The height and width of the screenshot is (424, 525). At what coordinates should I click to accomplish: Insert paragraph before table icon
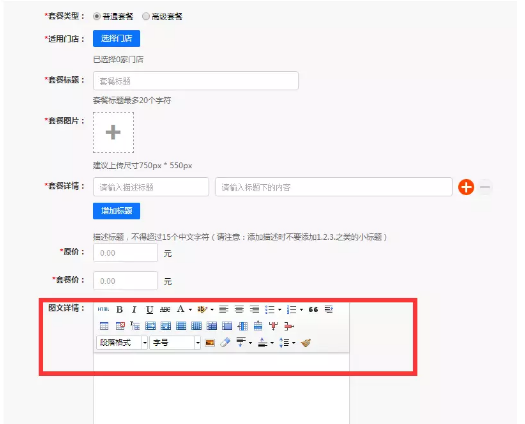(135, 326)
